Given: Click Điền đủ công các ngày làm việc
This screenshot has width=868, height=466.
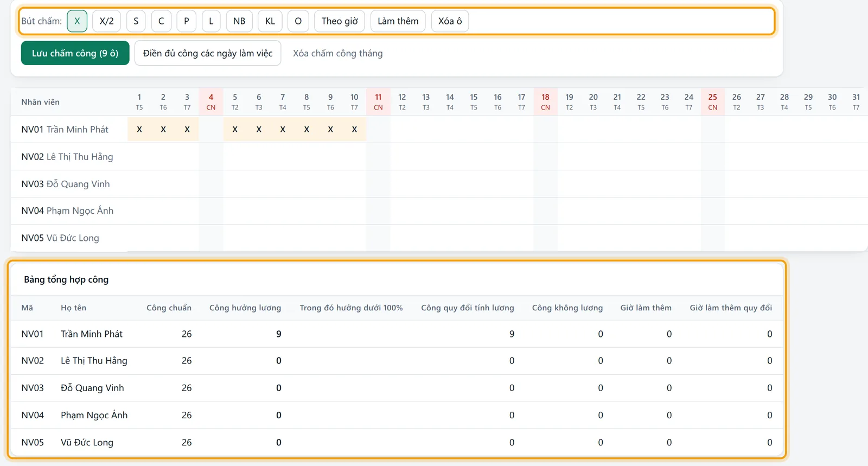Looking at the screenshot, I should 208,53.
